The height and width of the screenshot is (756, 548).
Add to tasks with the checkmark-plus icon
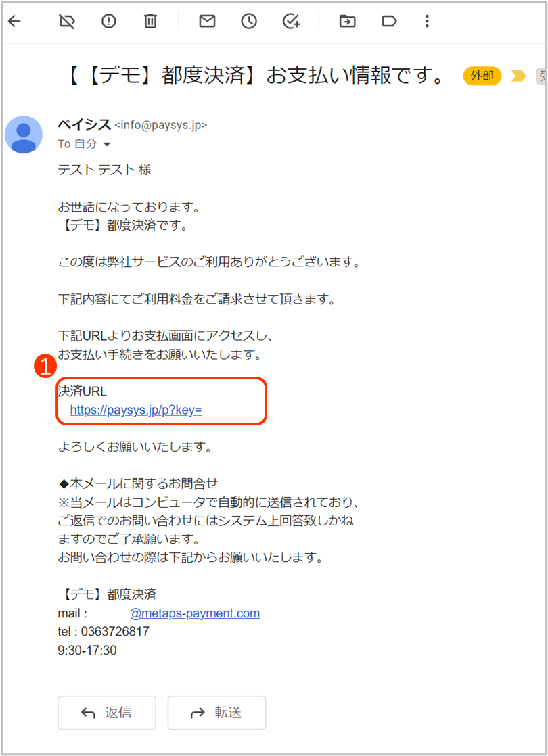pos(292,21)
